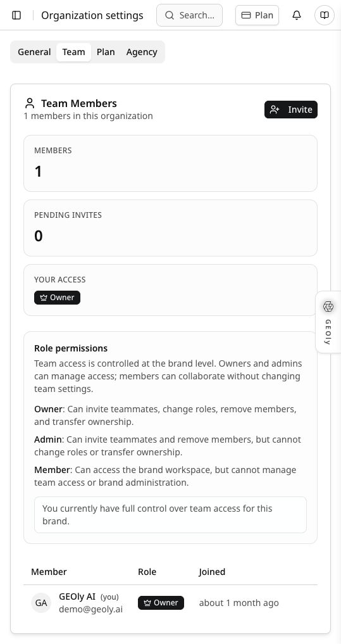341x644 pixels.
Task: Toggle the sidebar panel icon
Action: click(x=16, y=15)
